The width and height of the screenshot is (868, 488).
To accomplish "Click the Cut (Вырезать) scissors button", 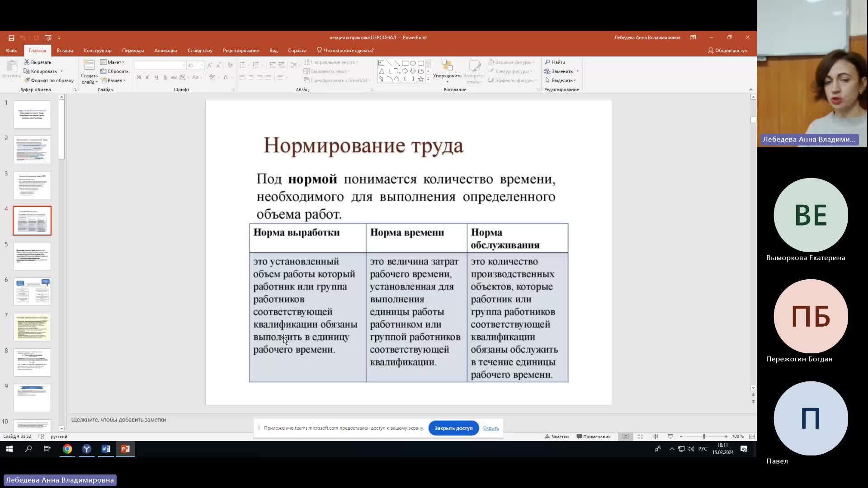I will point(38,62).
